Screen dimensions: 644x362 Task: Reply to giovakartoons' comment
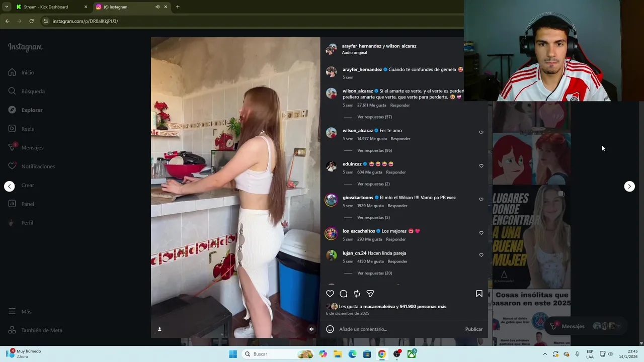(397, 206)
